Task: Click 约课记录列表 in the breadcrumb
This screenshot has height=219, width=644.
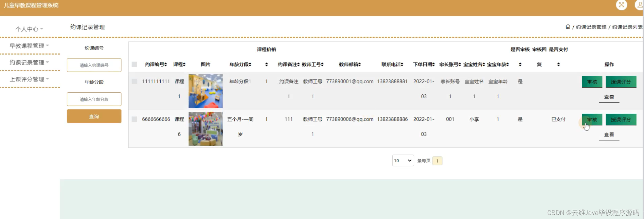Action: (x=627, y=27)
